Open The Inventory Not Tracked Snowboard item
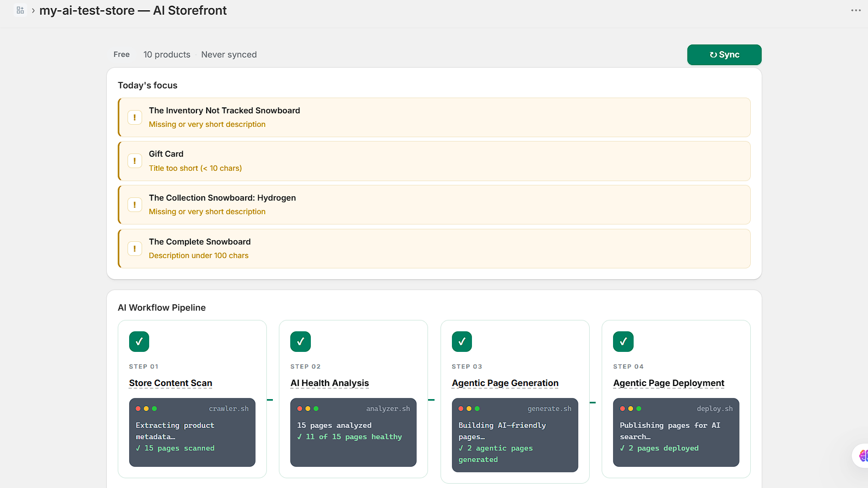The image size is (868, 488). click(x=434, y=117)
